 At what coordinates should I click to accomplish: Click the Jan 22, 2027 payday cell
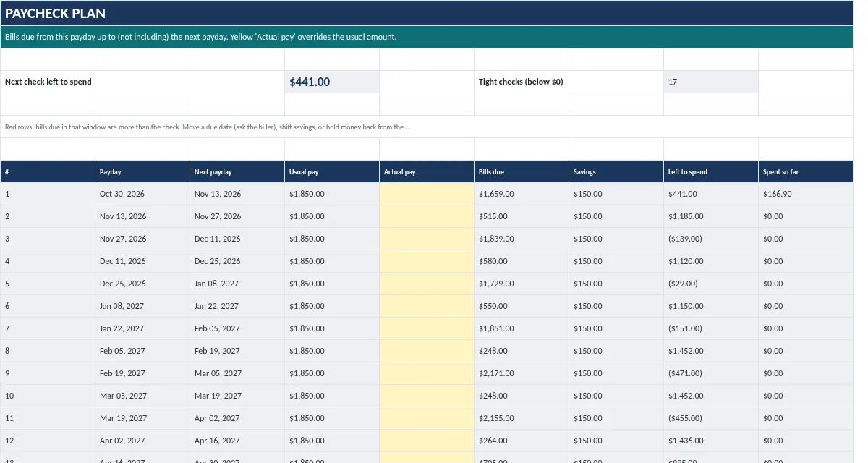(x=142, y=328)
